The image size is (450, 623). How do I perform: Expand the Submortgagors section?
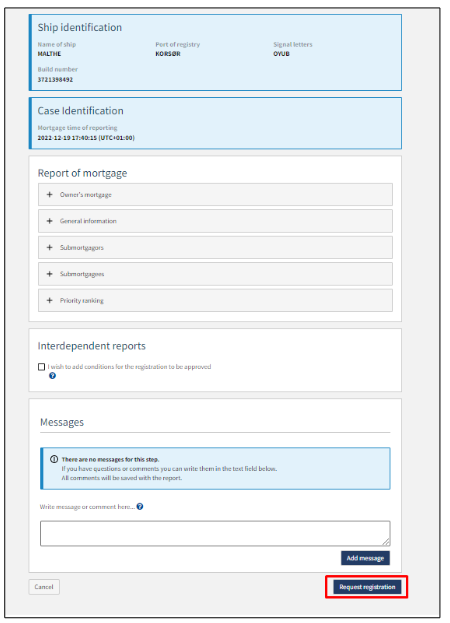point(215,248)
